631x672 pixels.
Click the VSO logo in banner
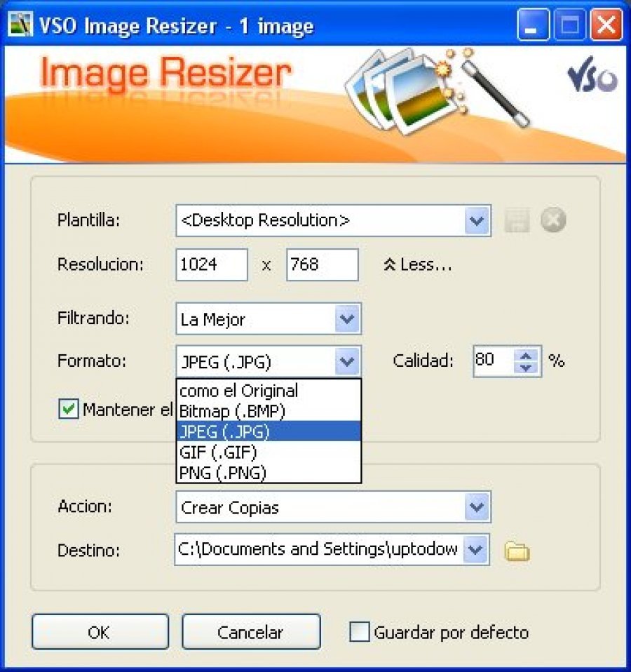592,76
